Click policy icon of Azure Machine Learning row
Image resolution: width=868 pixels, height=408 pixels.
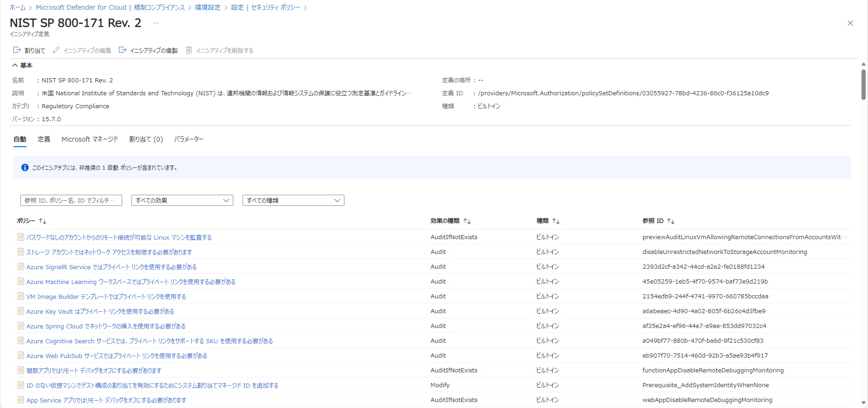click(x=21, y=281)
